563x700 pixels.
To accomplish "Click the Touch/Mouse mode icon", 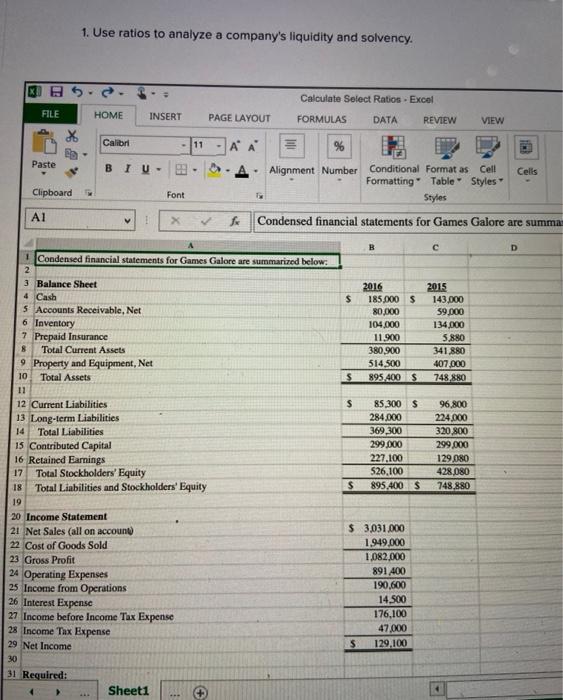I will (x=142, y=93).
